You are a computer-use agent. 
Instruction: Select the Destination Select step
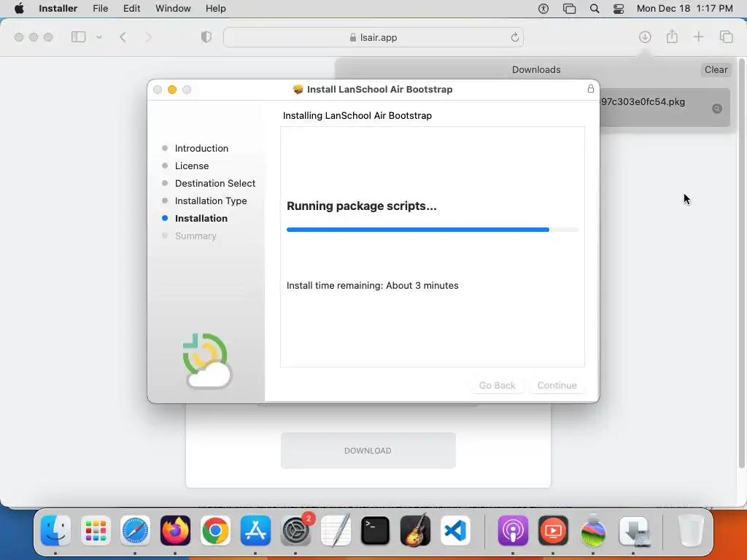tap(215, 183)
